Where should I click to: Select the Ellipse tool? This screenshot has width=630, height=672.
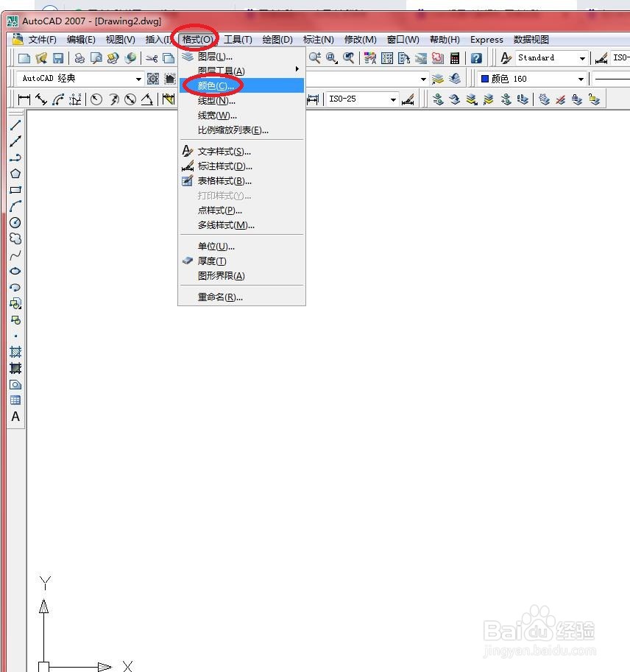(x=15, y=271)
